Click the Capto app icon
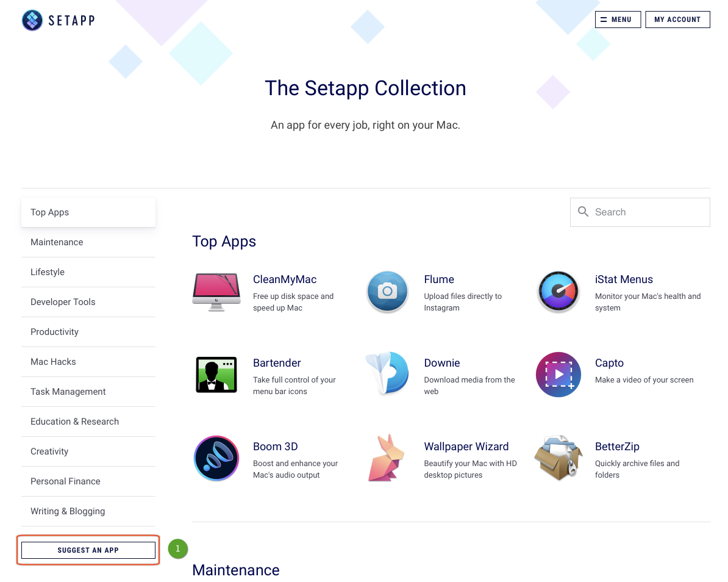Image resolution: width=728 pixels, height=582 pixels. click(x=558, y=375)
